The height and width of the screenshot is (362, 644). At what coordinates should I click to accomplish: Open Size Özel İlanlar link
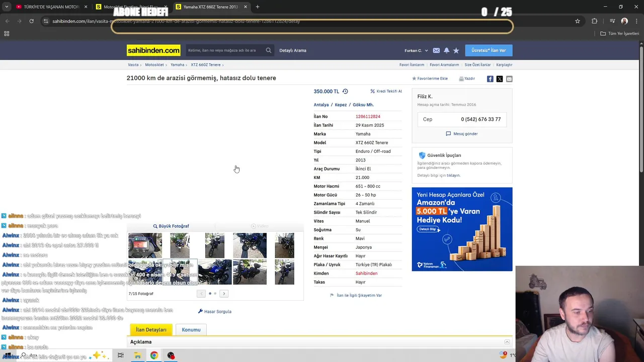coord(477,65)
